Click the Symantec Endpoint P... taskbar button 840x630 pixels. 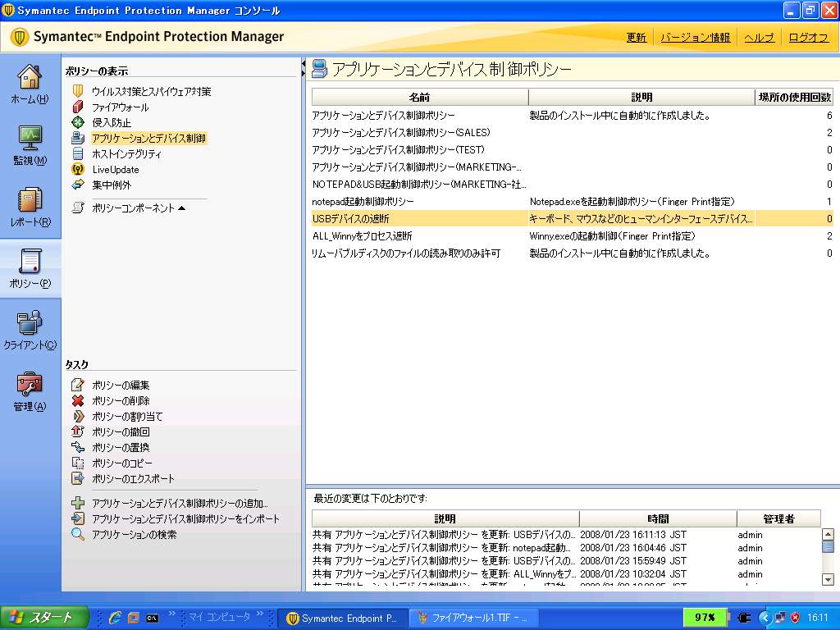coord(343,619)
